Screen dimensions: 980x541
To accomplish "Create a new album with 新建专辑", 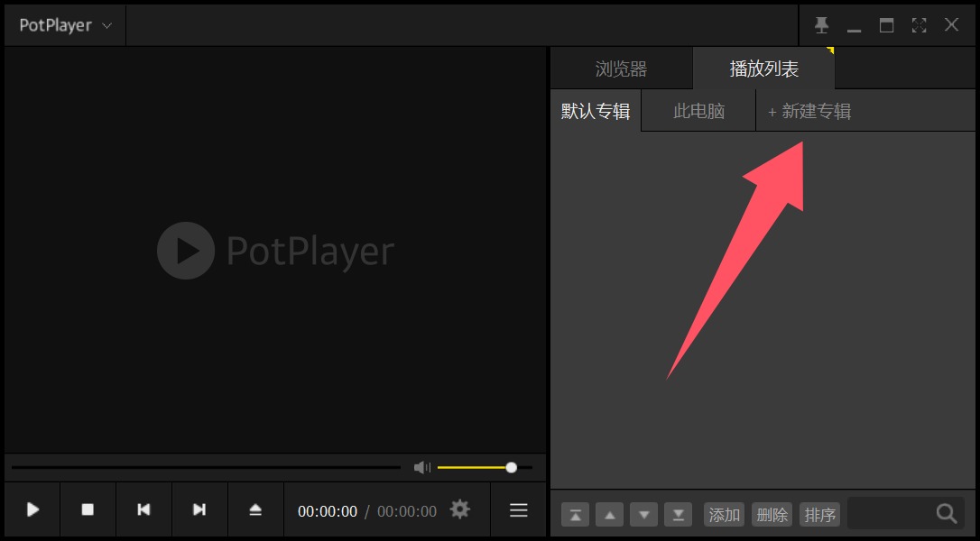I will [809, 111].
